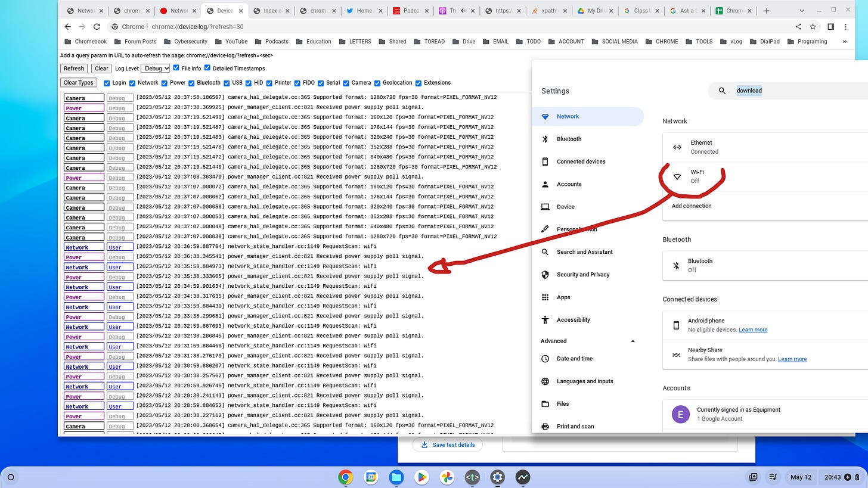Open Learn more link under Android phone

pos(753,330)
